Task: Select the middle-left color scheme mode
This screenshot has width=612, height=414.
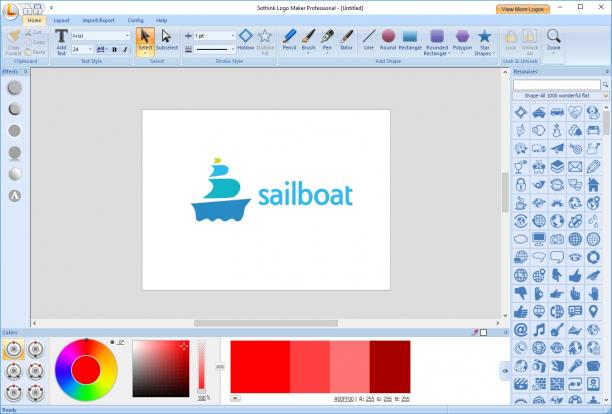Action: click(13, 371)
